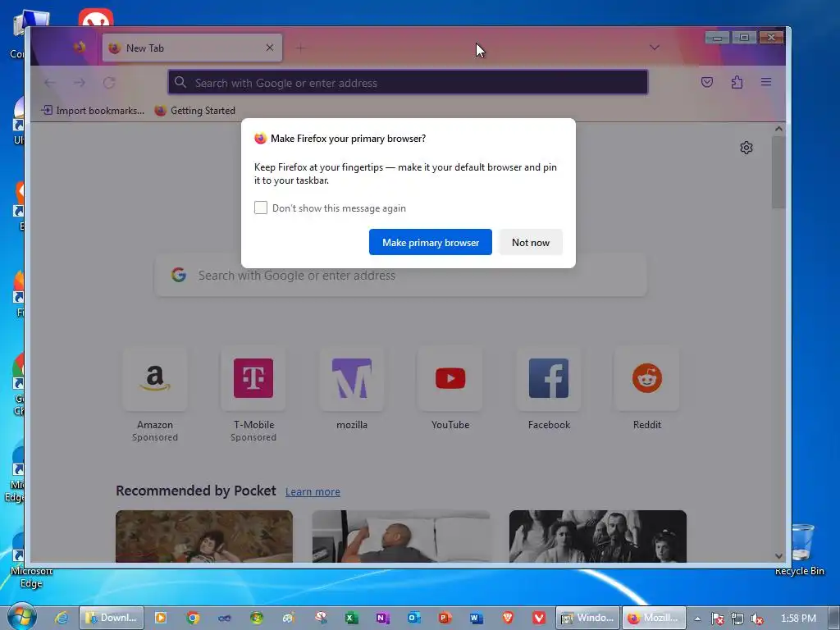Open Pocket story with black-and-white family photo

(x=597, y=536)
